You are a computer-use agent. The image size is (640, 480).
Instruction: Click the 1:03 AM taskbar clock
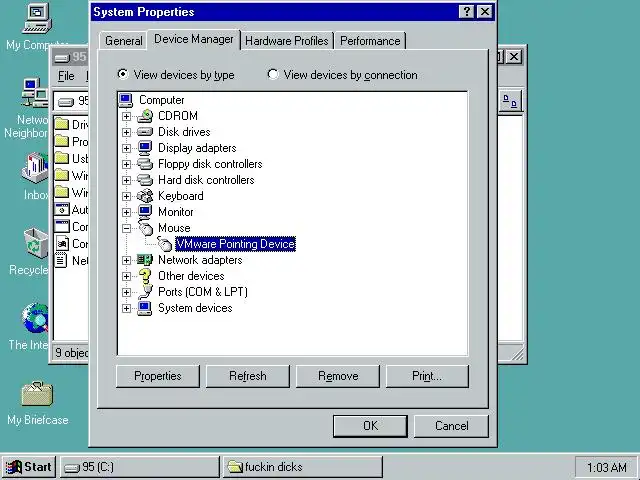coord(607,467)
